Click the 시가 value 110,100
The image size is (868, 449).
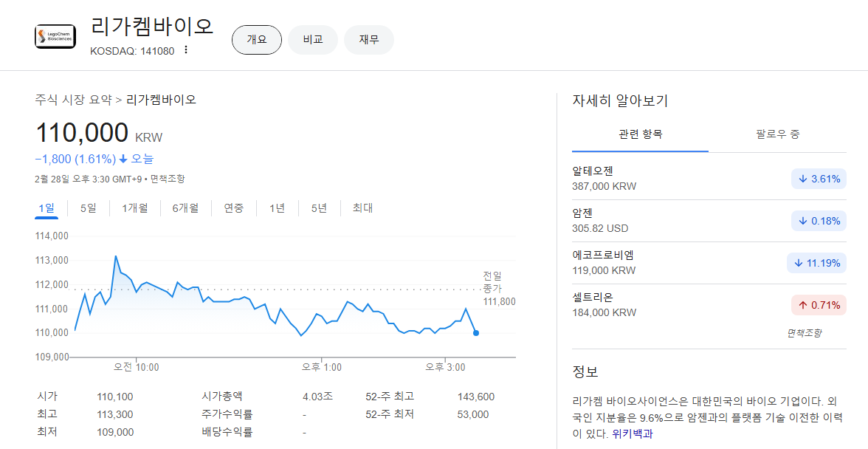tap(114, 397)
